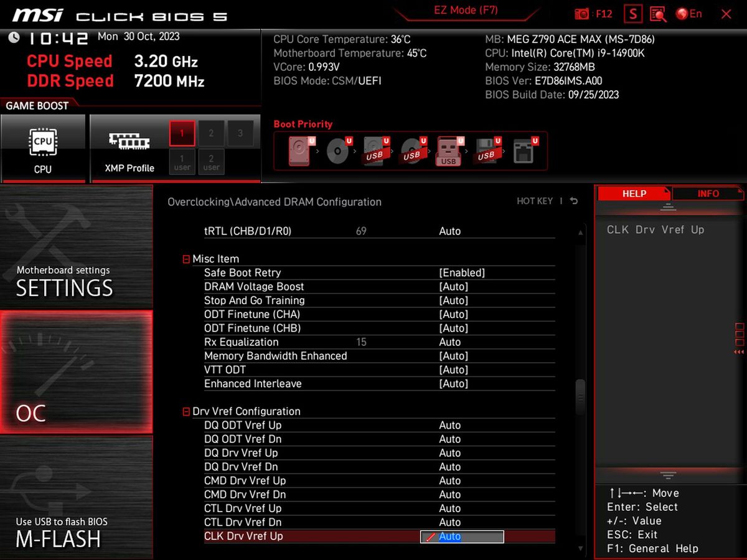
Task: Click the GAME BOOST tab label
Action: 37,106
